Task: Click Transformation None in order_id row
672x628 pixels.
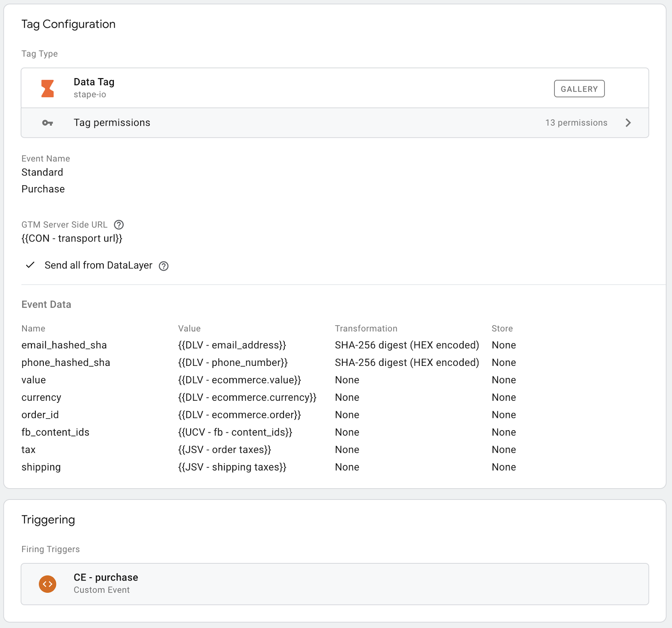Action: (x=347, y=415)
